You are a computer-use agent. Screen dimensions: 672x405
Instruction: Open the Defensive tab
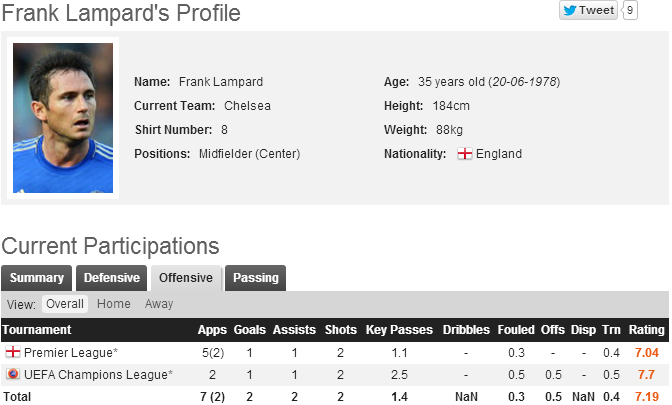[111, 278]
